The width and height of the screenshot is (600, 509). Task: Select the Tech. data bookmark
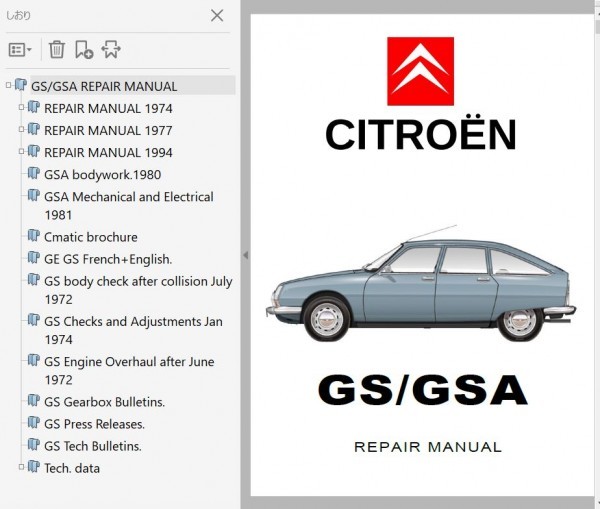(72, 468)
